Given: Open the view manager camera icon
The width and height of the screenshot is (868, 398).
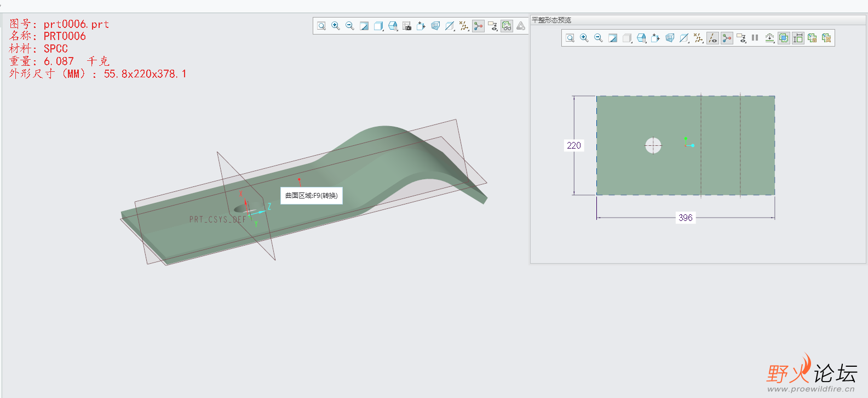Looking at the screenshot, I should tap(407, 26).
